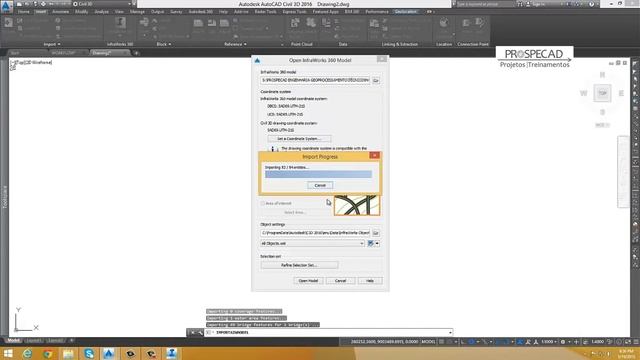Open the Geolocation ribbon tab

tap(406, 12)
